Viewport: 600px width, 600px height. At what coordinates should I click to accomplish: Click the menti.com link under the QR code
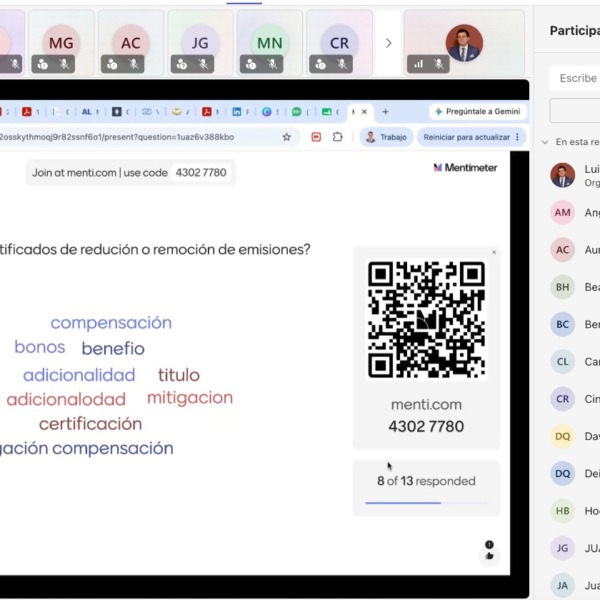[x=426, y=404]
